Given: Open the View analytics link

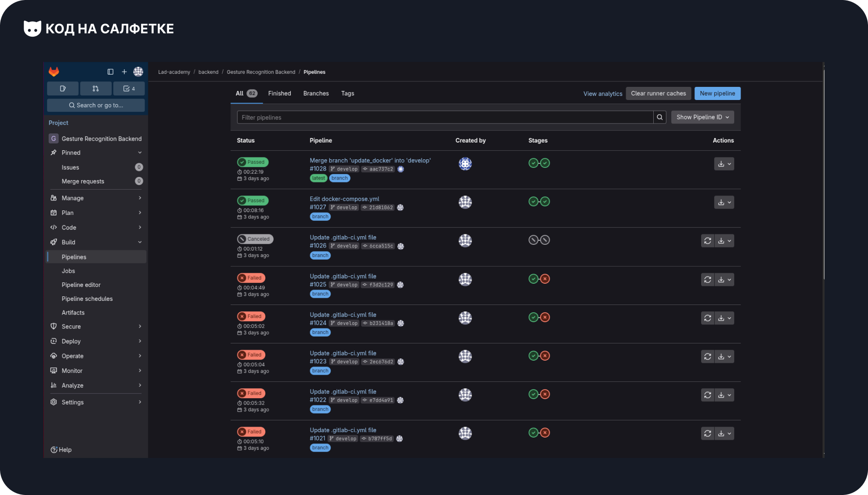Looking at the screenshot, I should [603, 94].
